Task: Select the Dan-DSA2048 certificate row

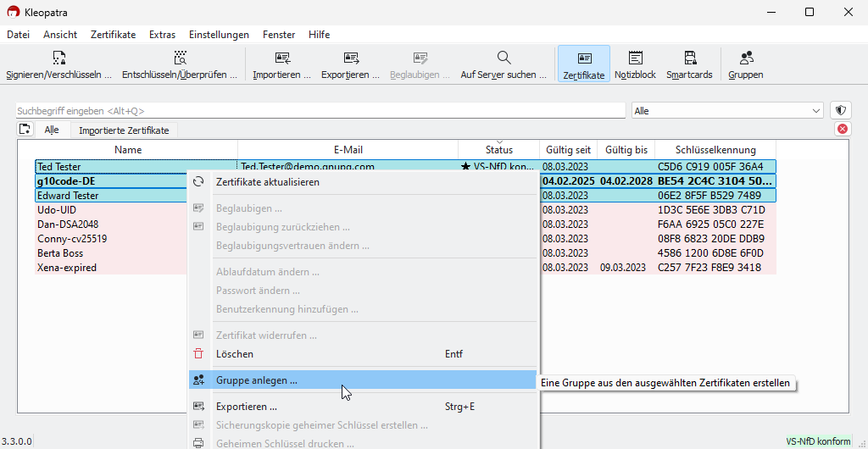Action: pyautogui.click(x=405, y=224)
